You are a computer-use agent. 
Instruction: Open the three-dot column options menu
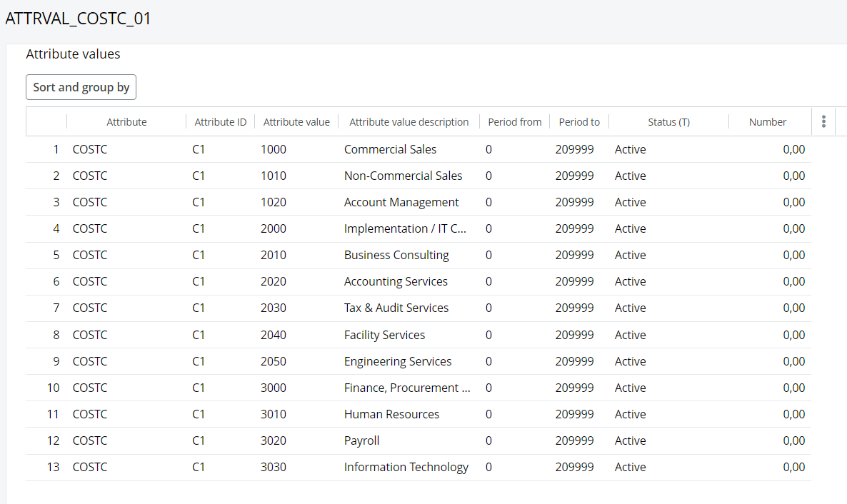[x=823, y=122]
